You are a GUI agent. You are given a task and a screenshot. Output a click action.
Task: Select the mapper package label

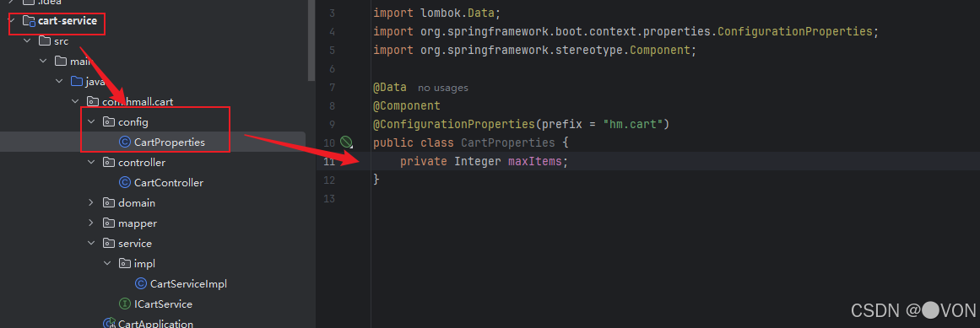click(x=138, y=223)
